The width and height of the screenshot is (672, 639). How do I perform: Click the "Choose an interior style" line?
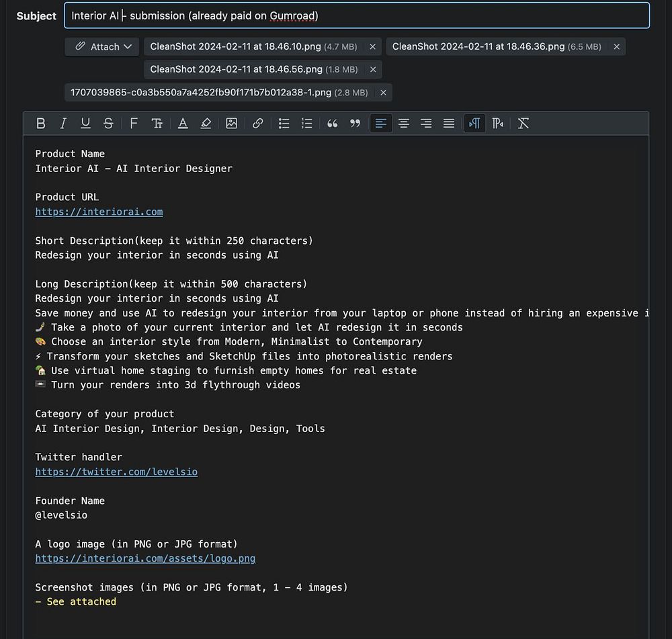(229, 342)
